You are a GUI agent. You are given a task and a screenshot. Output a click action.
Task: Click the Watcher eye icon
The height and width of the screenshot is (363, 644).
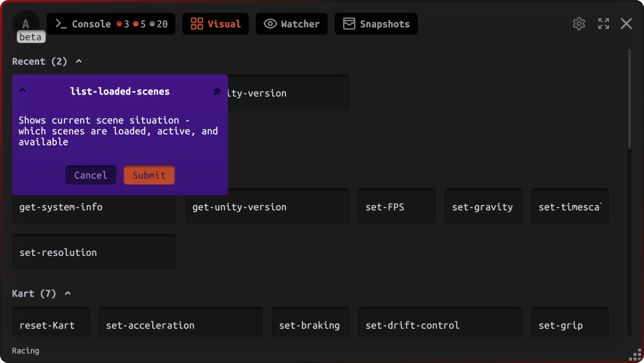pos(270,24)
